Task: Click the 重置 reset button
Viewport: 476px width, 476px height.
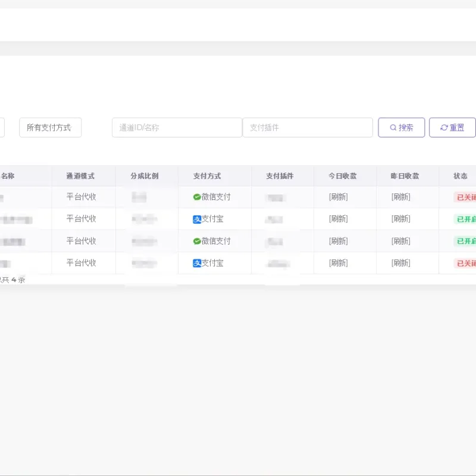Action: click(452, 127)
